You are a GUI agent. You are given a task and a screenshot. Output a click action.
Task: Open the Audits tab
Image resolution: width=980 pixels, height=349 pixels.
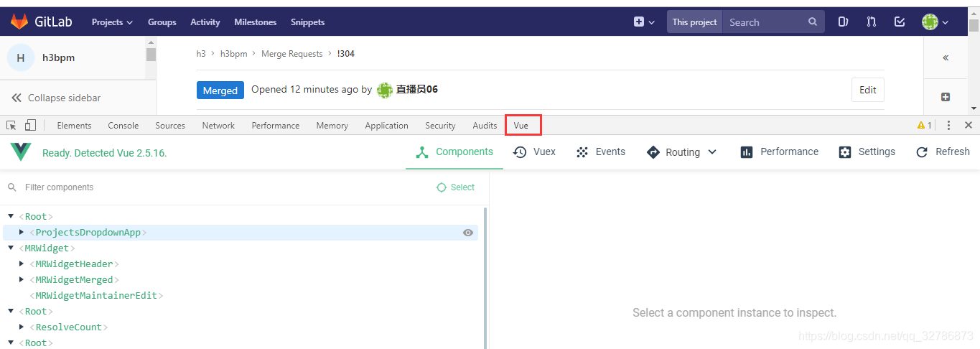(485, 125)
